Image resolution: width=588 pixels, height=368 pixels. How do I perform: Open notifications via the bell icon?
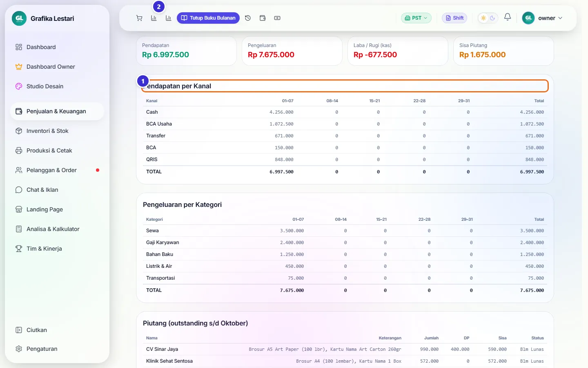pyautogui.click(x=508, y=17)
